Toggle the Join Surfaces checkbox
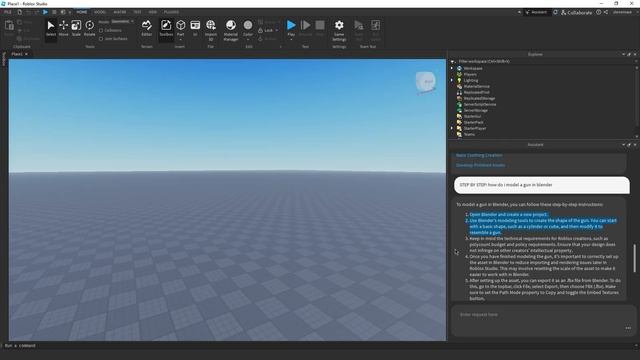Image resolution: width=640 pixels, height=360 pixels. [x=101, y=39]
